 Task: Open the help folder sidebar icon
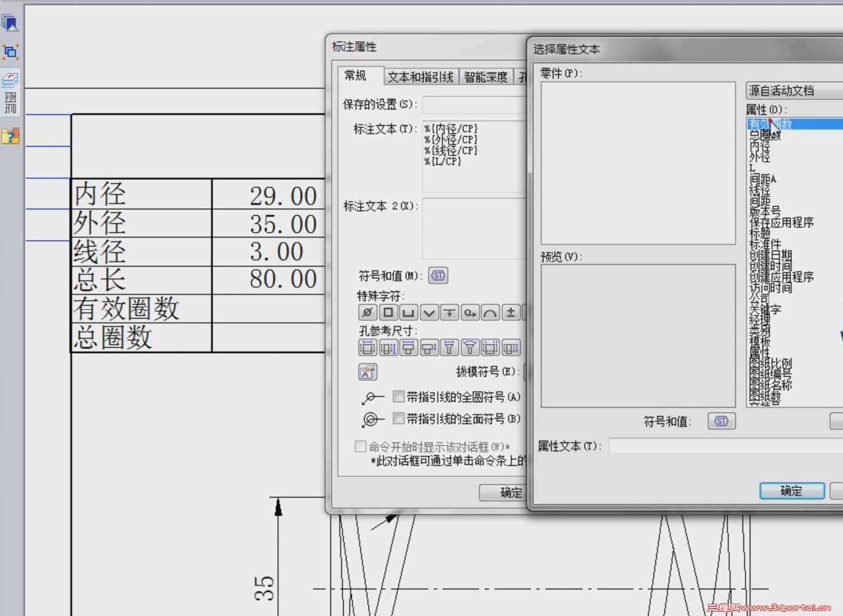pyautogui.click(x=10, y=136)
